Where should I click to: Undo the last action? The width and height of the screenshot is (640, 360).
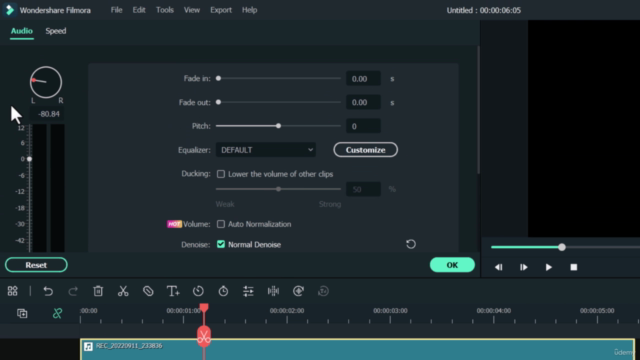48,291
